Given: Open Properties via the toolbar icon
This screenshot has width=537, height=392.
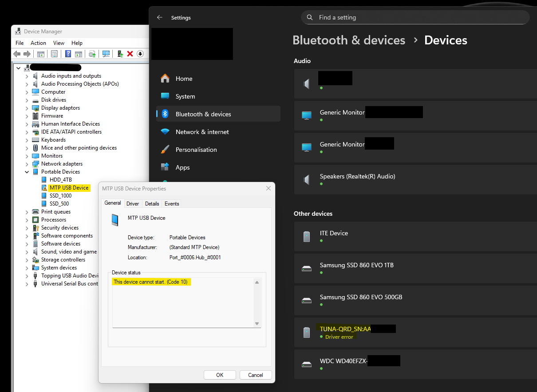Looking at the screenshot, I should 54,54.
